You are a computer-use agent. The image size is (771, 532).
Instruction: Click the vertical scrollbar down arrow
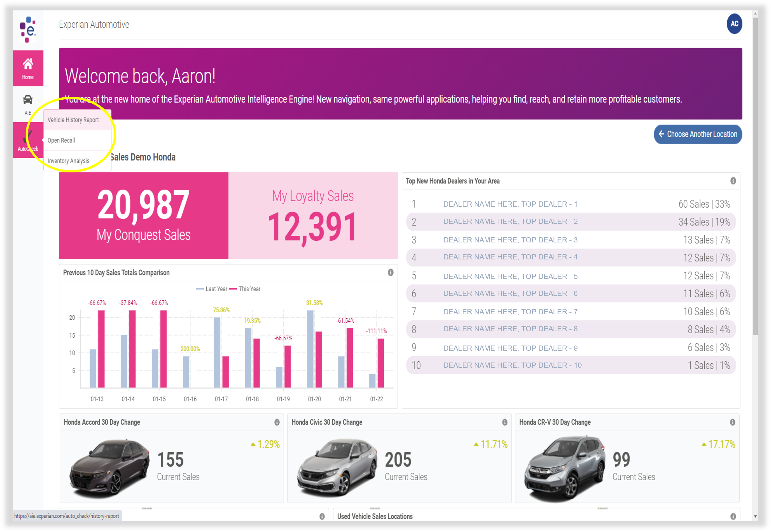point(755,516)
